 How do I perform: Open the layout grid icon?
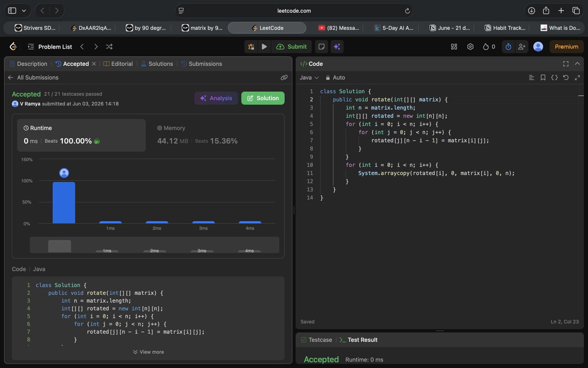pos(454,47)
